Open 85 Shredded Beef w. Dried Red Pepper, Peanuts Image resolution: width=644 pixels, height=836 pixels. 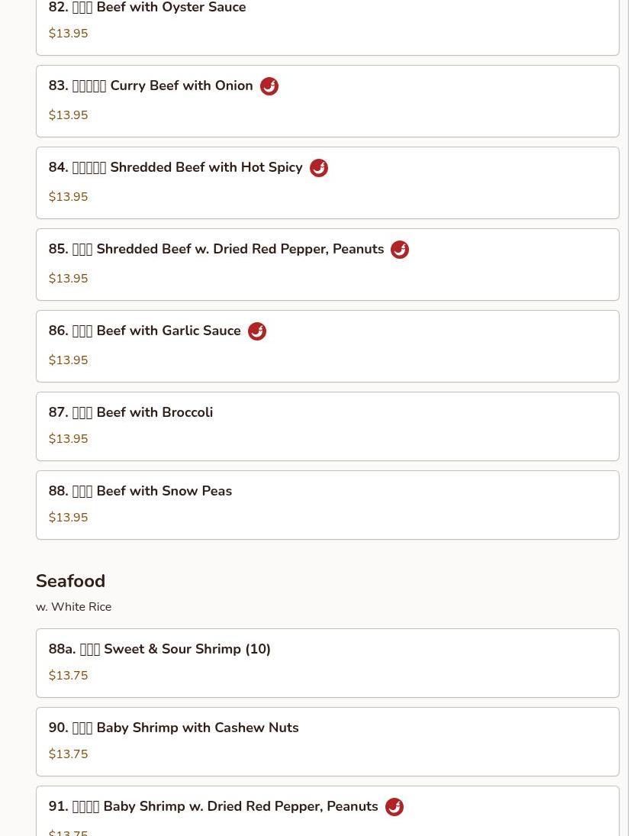(327, 264)
